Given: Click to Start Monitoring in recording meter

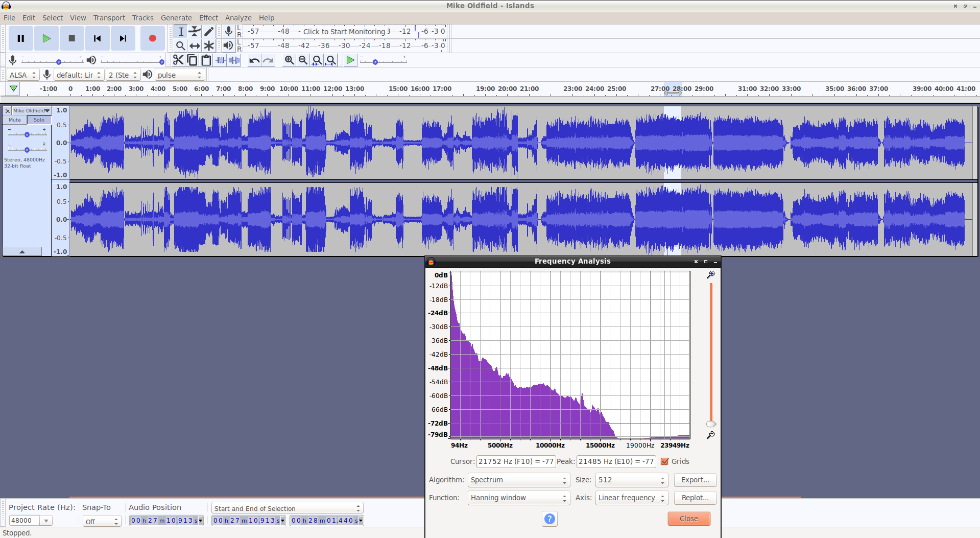Looking at the screenshot, I should 344,32.
